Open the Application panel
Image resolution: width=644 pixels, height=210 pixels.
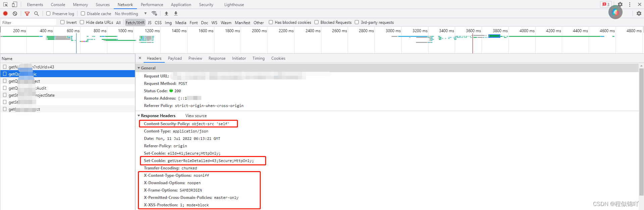point(181,4)
